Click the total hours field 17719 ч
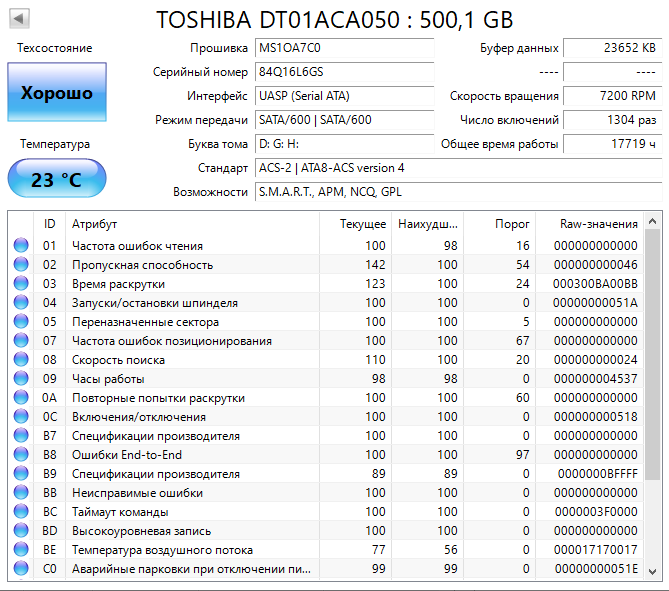The width and height of the screenshot is (669, 591). point(613,144)
